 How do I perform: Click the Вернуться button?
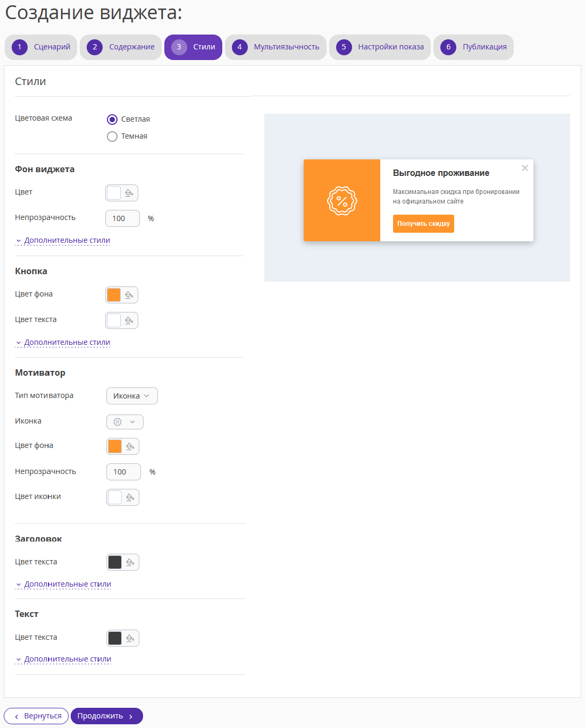[36, 716]
